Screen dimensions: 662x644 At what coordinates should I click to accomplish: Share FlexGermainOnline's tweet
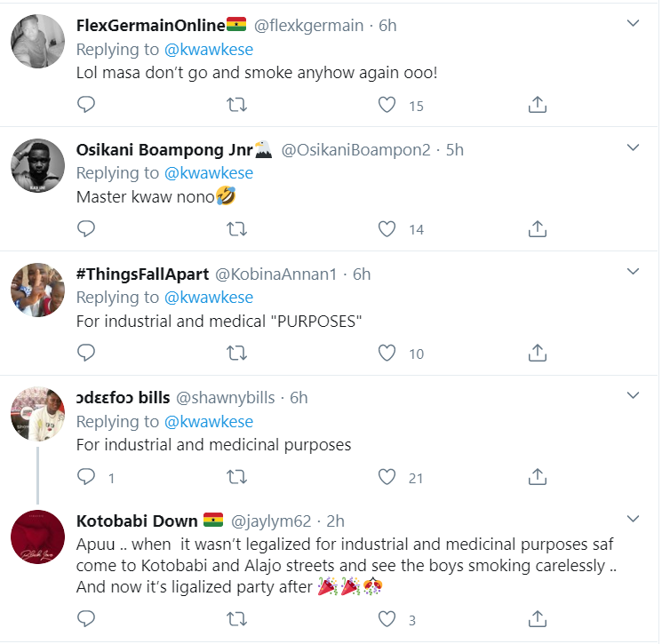(x=537, y=105)
